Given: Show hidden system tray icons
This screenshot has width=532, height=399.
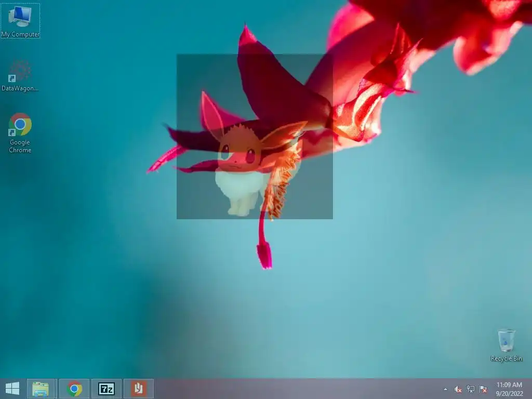Looking at the screenshot, I should pos(445,389).
